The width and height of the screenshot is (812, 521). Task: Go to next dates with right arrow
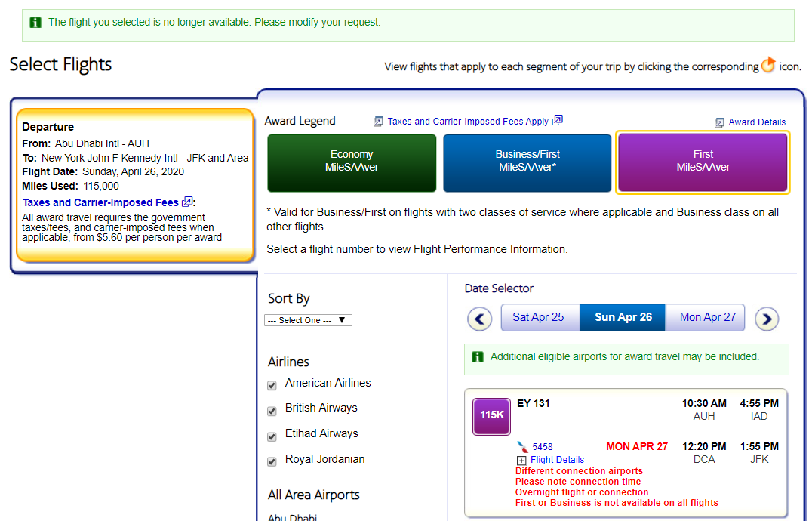767,319
